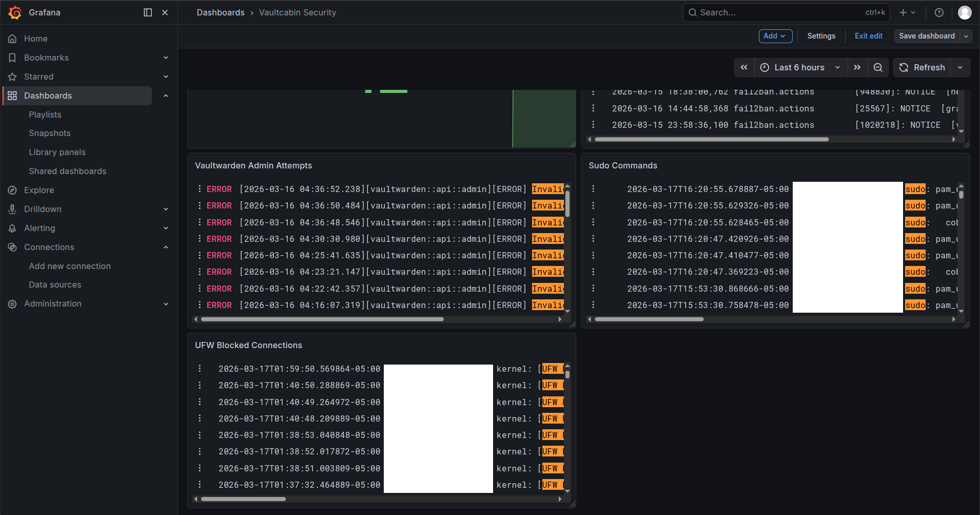Open UFW Blocked Connections panel title
Screen dimensions: 980x515
click(248, 345)
